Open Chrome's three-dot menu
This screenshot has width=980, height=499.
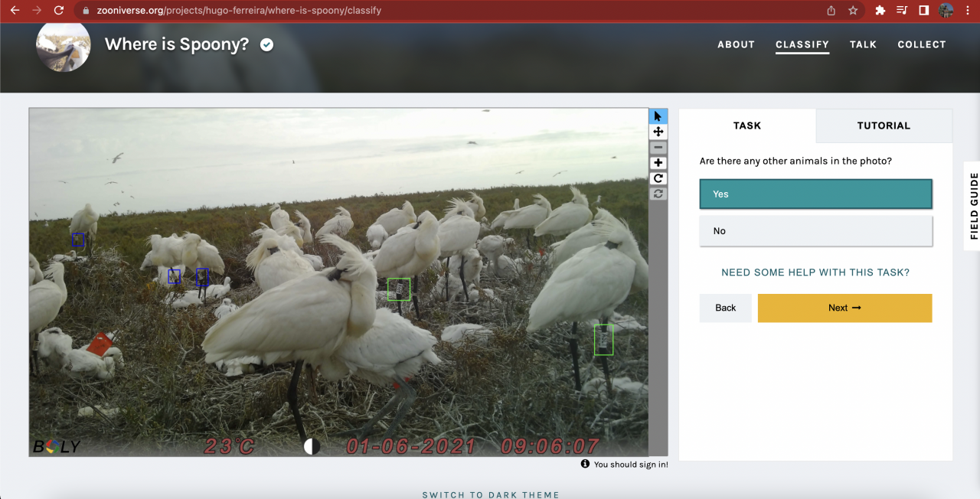pos(968,11)
